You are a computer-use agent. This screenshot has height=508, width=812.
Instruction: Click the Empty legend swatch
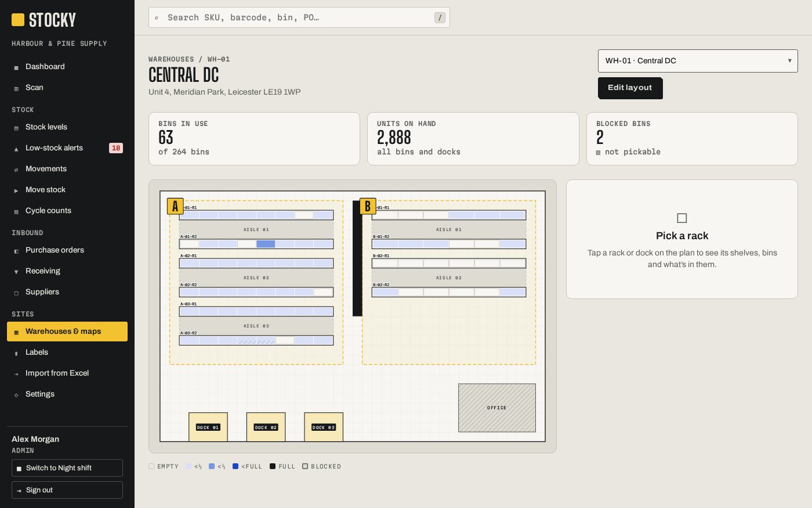tap(151, 466)
